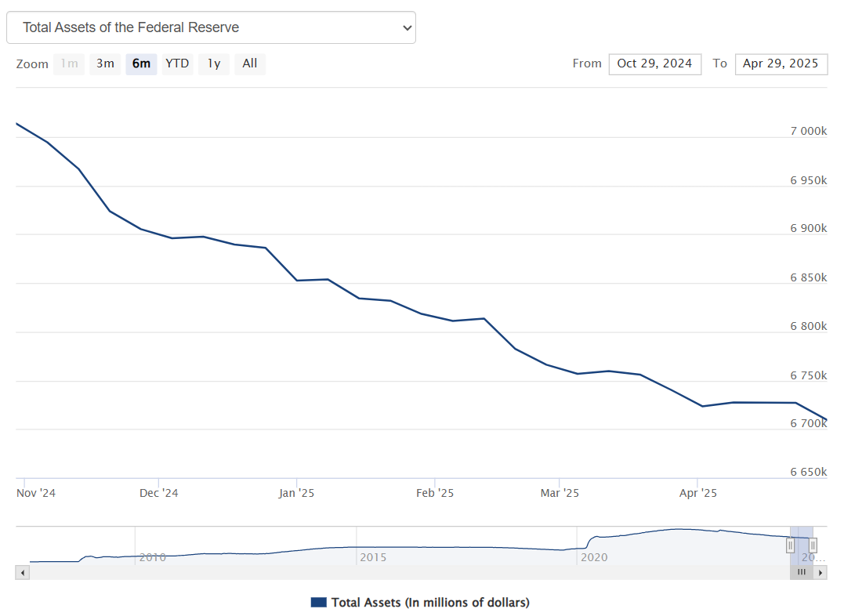The height and width of the screenshot is (616, 844).
Task: Click the 6 800k y-axis label
Action: 809,326
